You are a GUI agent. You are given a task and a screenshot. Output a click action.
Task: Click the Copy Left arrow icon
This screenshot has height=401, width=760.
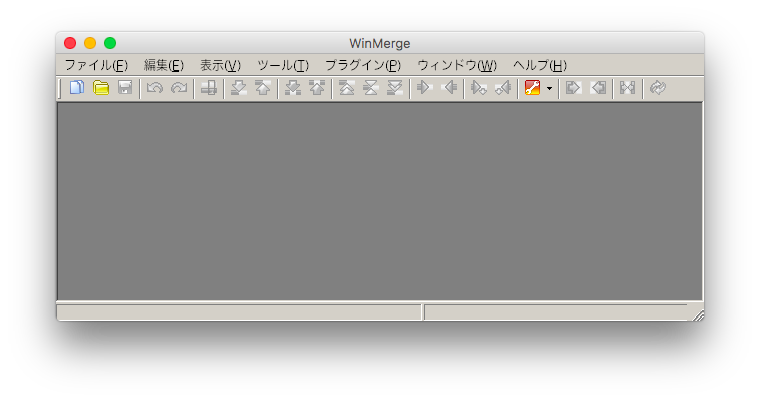tap(449, 88)
